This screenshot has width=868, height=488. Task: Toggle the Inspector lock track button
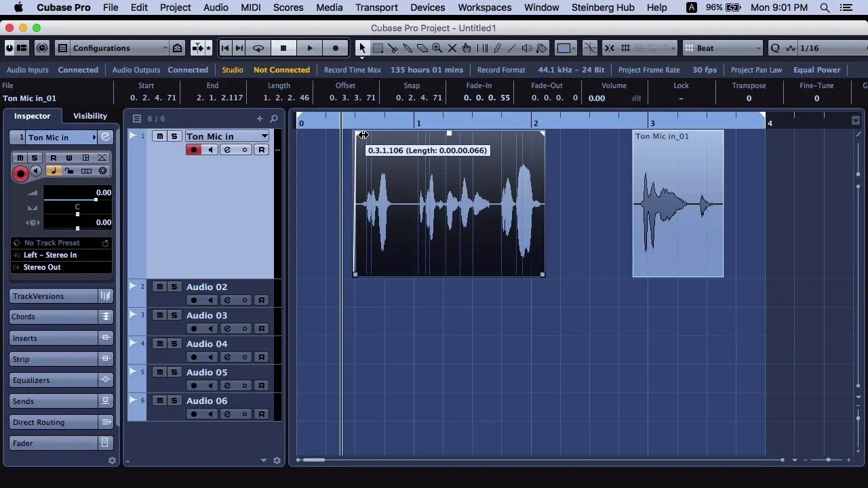pyautogui.click(x=69, y=171)
